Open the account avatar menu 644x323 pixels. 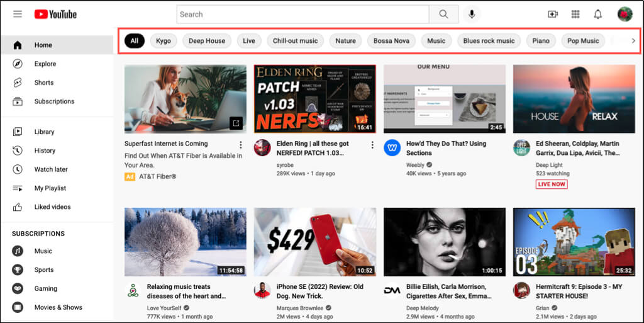tap(625, 14)
